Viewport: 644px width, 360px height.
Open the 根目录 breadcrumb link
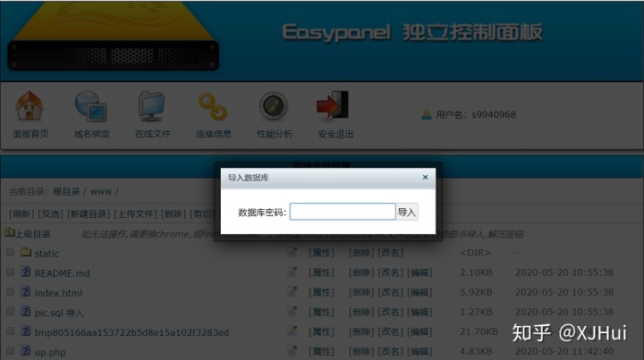(x=66, y=191)
